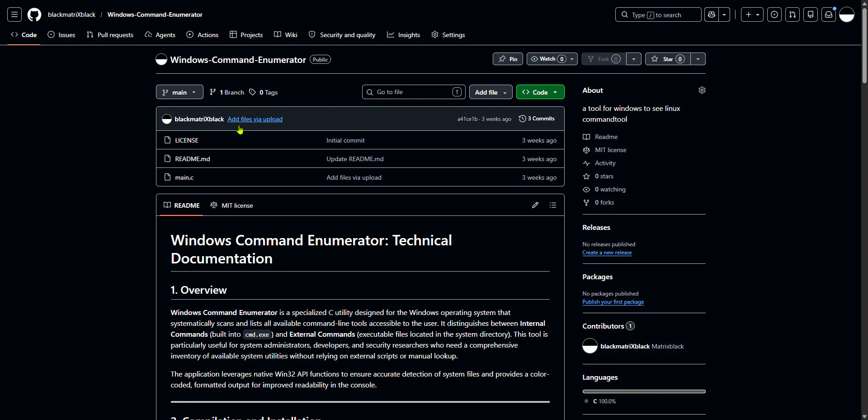
Task: Click the search magnifier icon in header
Action: tap(625, 14)
